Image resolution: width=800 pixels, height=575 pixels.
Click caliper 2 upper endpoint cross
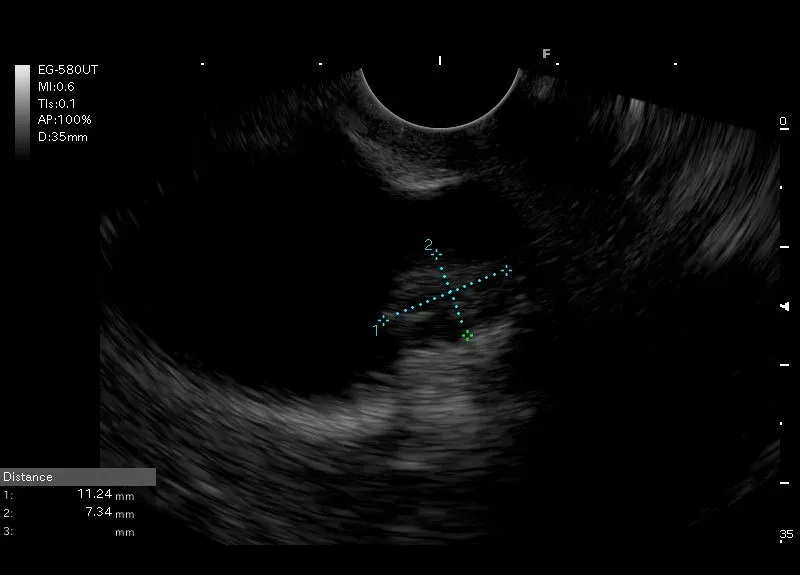[436, 254]
